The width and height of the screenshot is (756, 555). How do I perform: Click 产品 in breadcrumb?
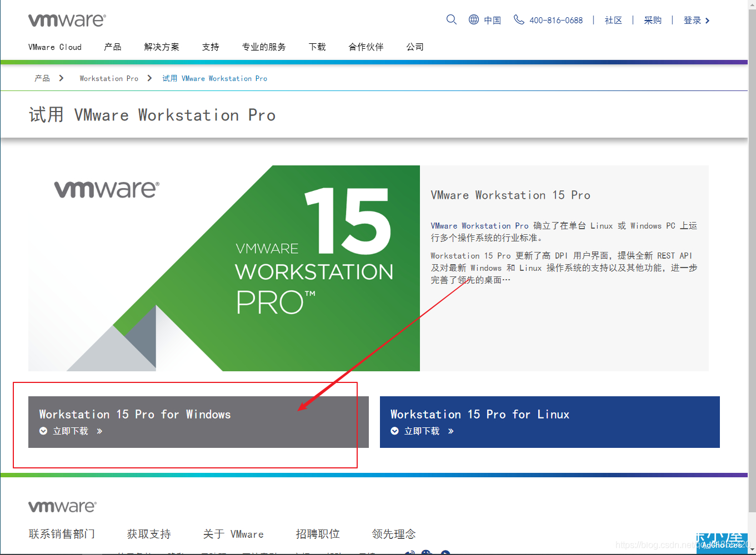click(x=42, y=78)
